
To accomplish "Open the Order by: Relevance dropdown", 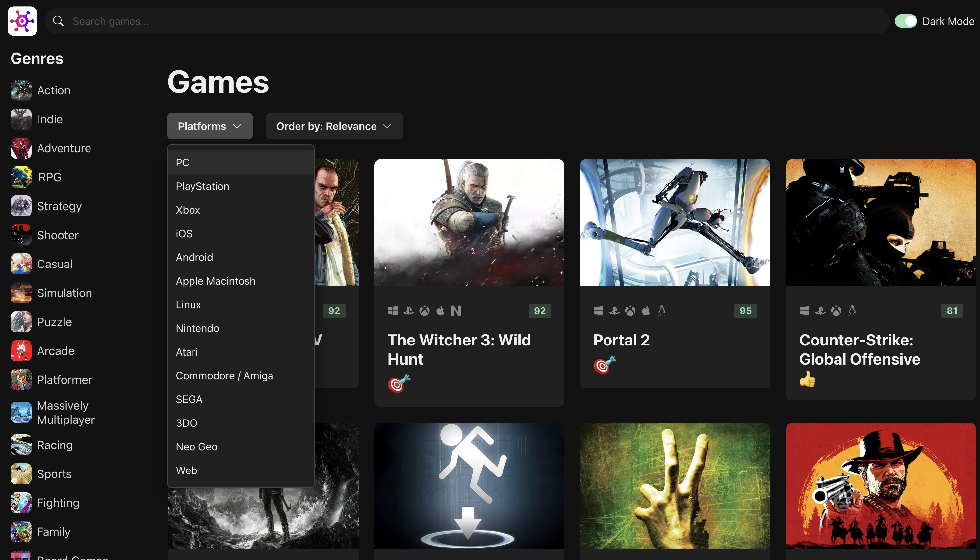I will tap(334, 126).
